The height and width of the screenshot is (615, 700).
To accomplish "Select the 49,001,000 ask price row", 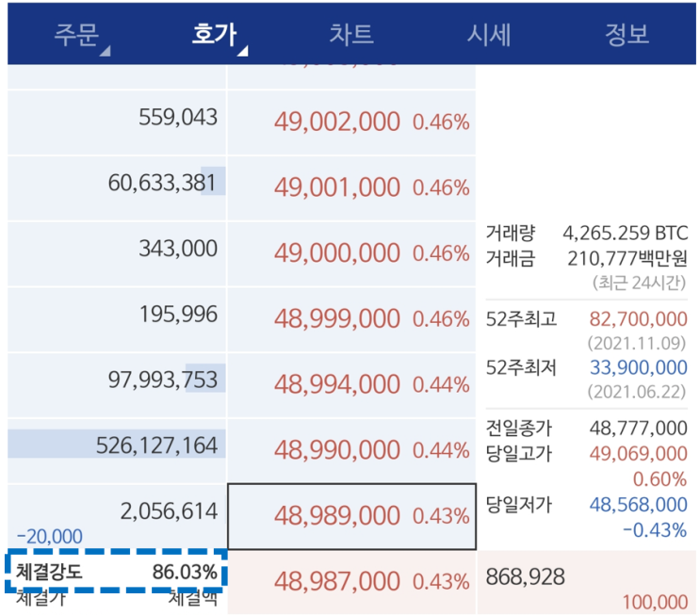I will tap(351, 188).
